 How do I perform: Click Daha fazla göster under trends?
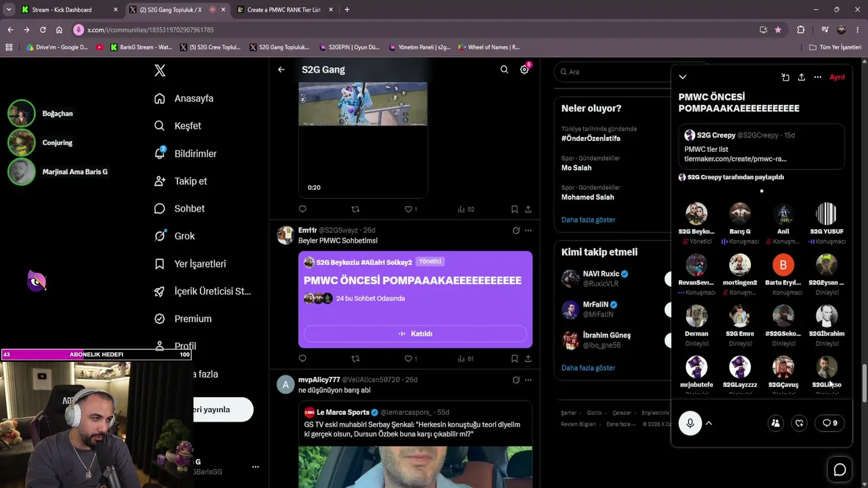pos(589,220)
